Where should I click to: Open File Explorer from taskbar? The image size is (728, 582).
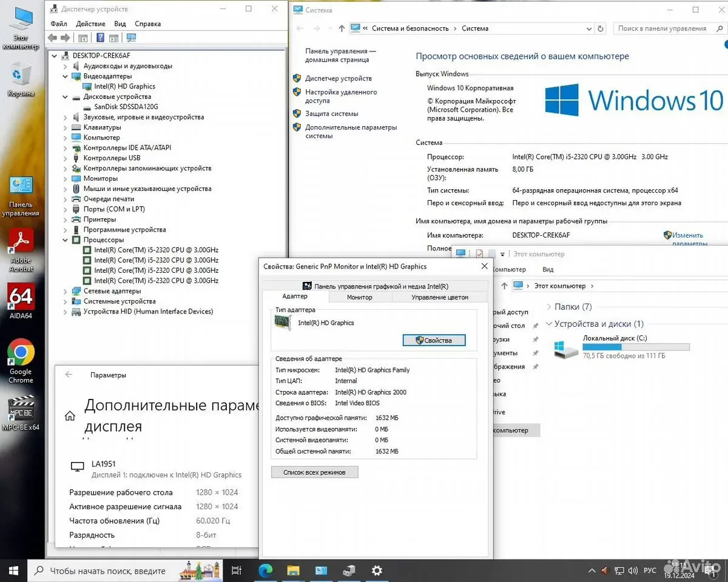pyautogui.click(x=293, y=570)
